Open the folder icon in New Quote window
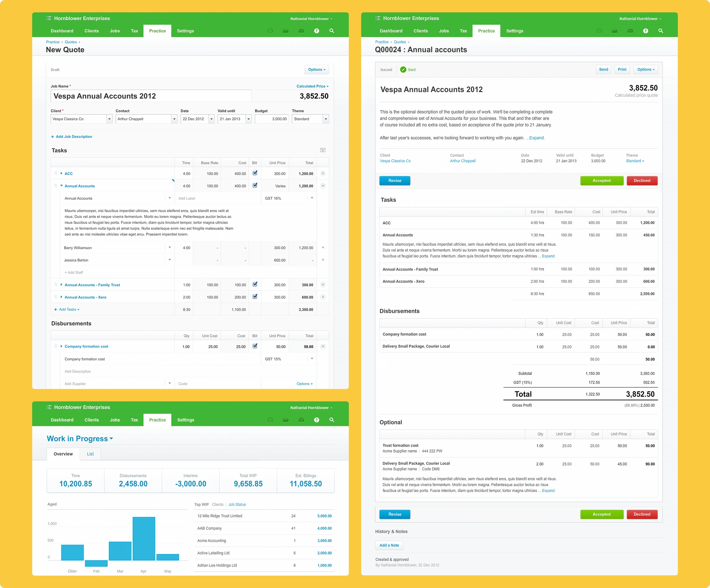 tap(286, 31)
